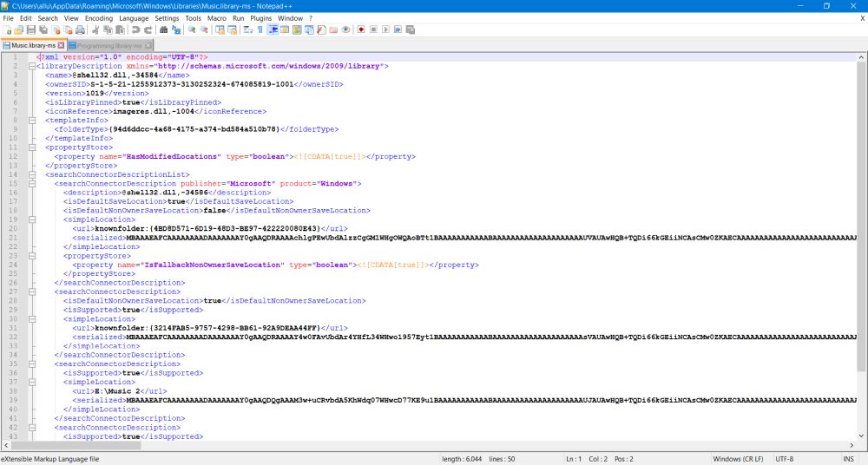Collapse the simpleLocation fold on line 19
This screenshot has width=868, height=465.
[31, 219]
